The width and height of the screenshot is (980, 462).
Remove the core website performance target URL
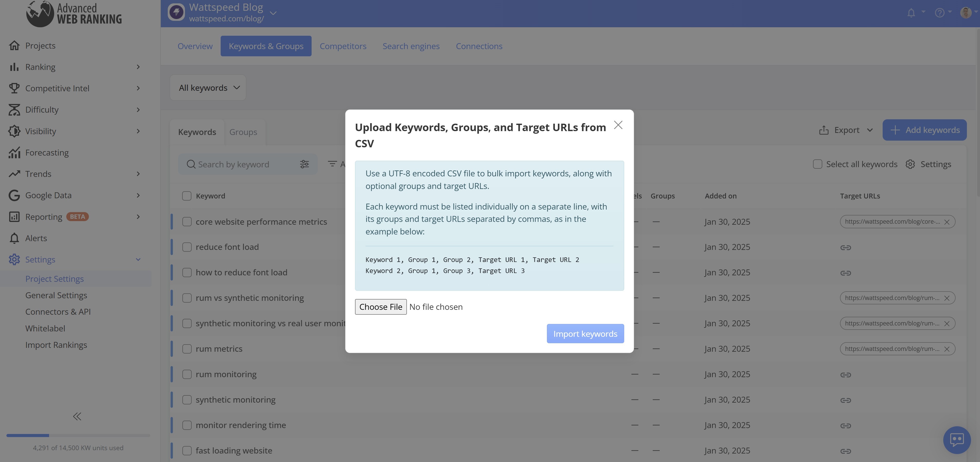[947, 222]
